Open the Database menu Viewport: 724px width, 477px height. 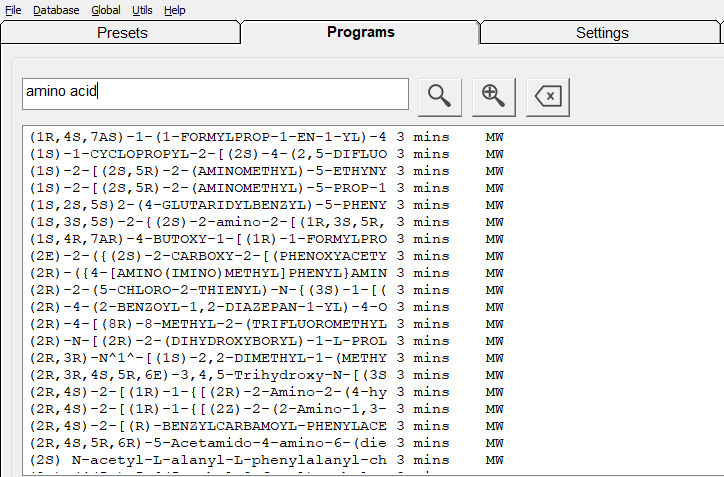click(x=56, y=10)
